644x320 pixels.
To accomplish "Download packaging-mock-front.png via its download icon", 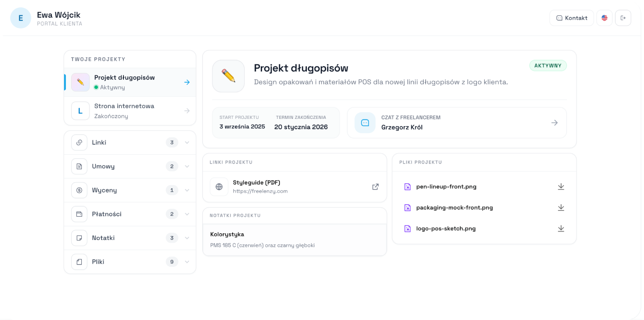I will tap(561, 207).
